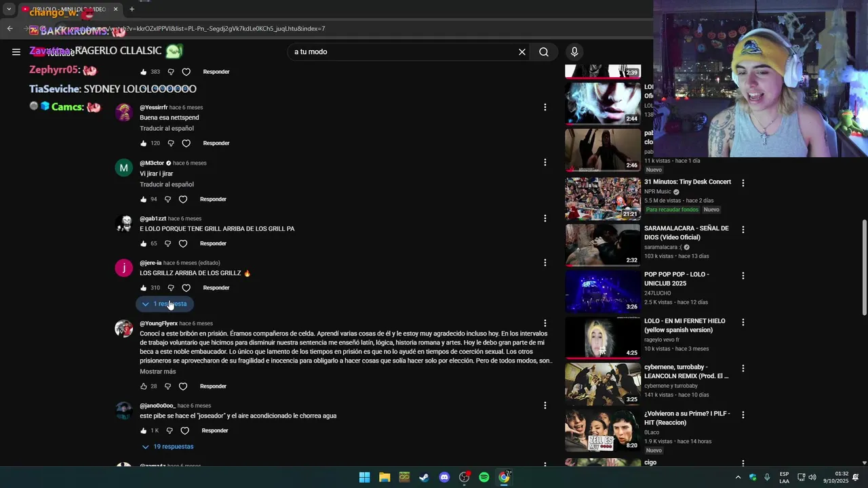Screen dimensions: 868x488
Task: Reply to @jere-ia comment
Action: click(216, 287)
